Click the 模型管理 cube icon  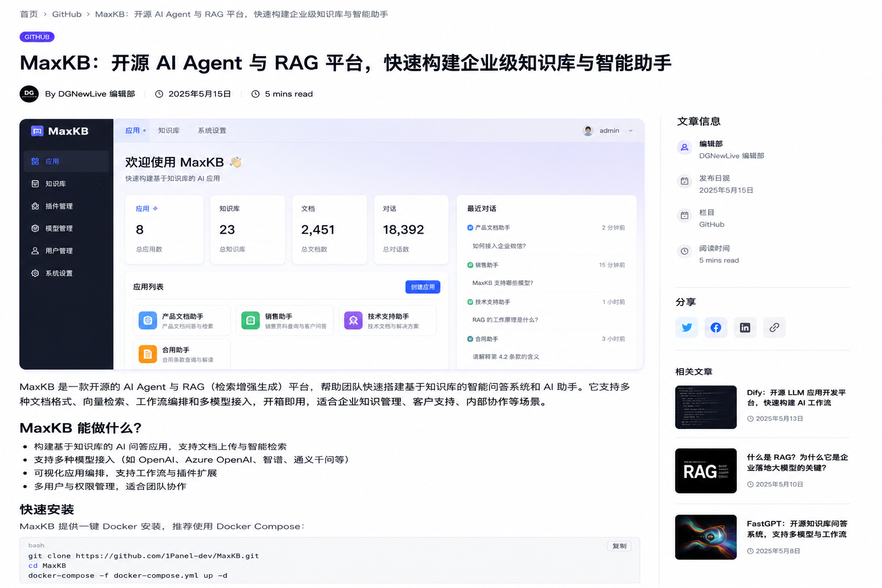35,229
